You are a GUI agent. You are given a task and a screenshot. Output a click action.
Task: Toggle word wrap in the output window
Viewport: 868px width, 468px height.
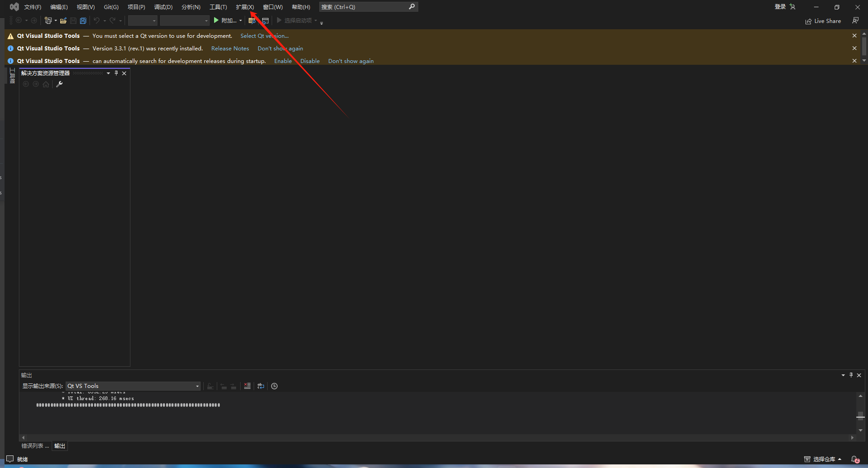click(x=261, y=386)
